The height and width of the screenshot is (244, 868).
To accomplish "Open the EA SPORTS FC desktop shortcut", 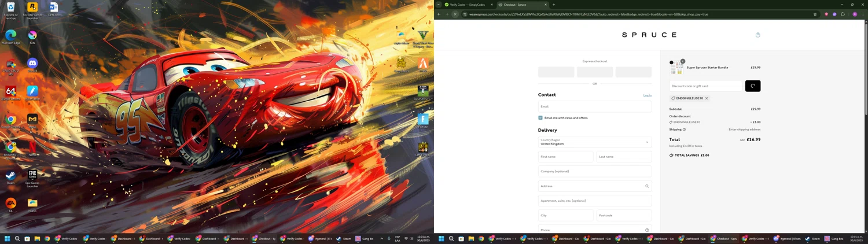I will click(x=423, y=93).
